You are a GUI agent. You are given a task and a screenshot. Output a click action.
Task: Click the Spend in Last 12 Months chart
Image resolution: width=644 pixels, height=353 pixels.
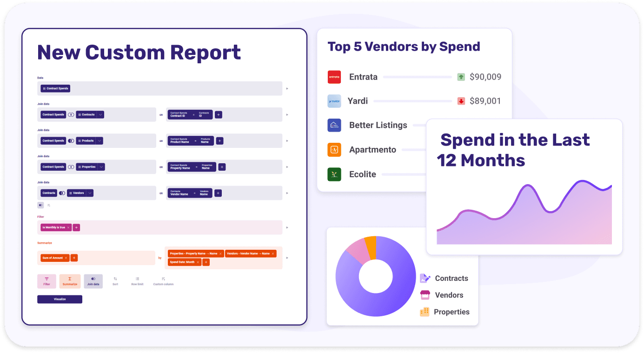pos(524,212)
